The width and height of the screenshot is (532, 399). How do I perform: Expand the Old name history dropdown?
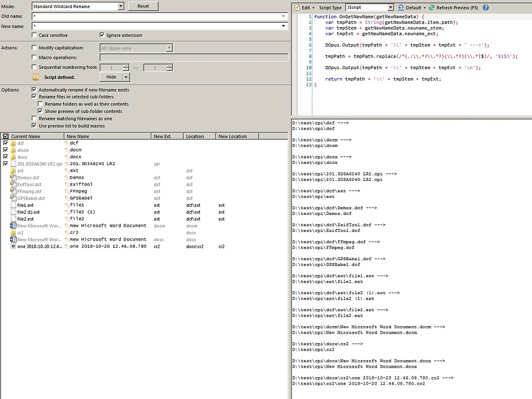(282, 16)
